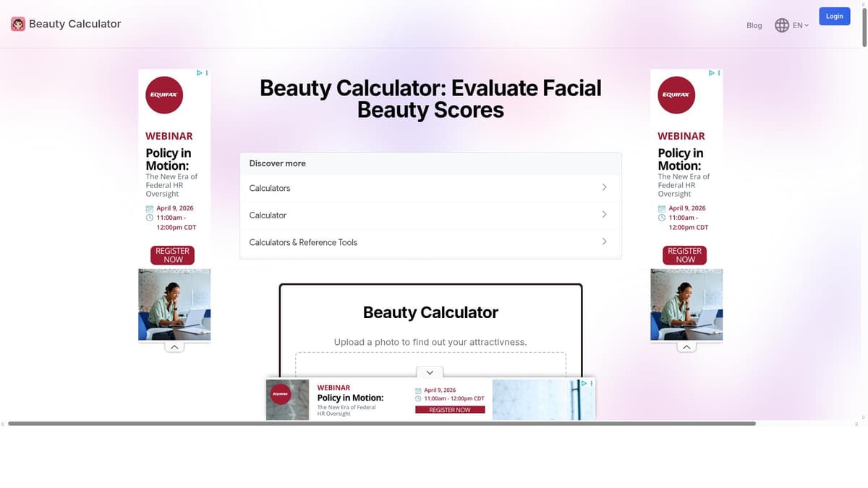This screenshot has height=488, width=868.
Task: Click the woman photo in right ad
Action: 686,304
